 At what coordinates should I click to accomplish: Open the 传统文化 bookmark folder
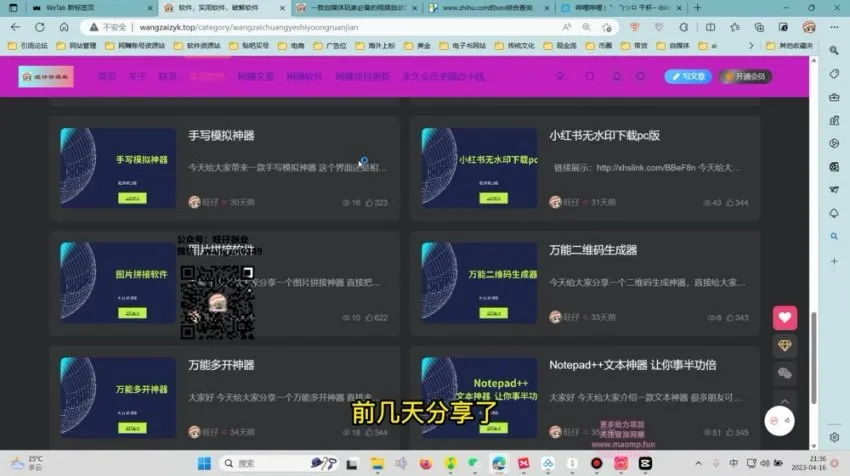click(514, 46)
